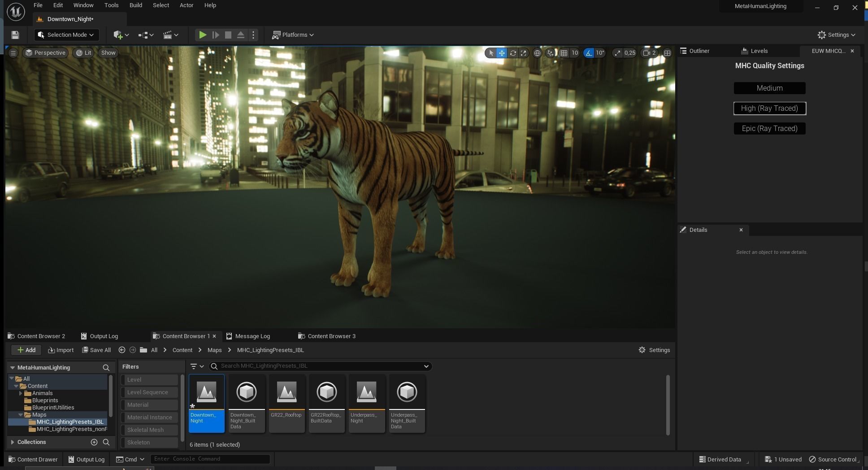
Task: Switch to Content Browser 3 tab
Action: pyautogui.click(x=327, y=336)
